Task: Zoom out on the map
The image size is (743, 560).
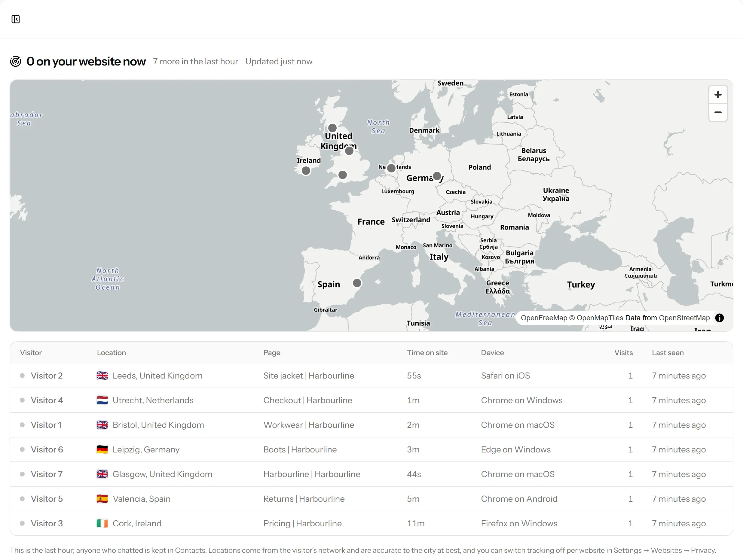Action: tap(718, 112)
